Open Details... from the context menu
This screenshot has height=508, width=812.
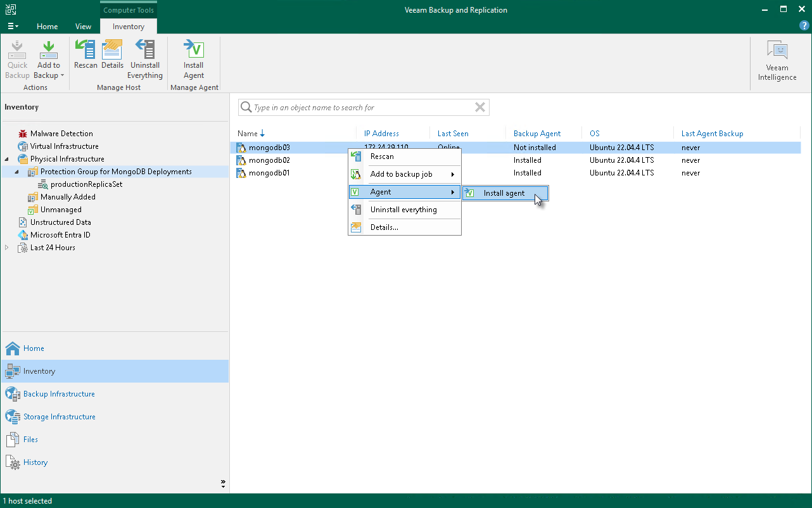click(405, 227)
